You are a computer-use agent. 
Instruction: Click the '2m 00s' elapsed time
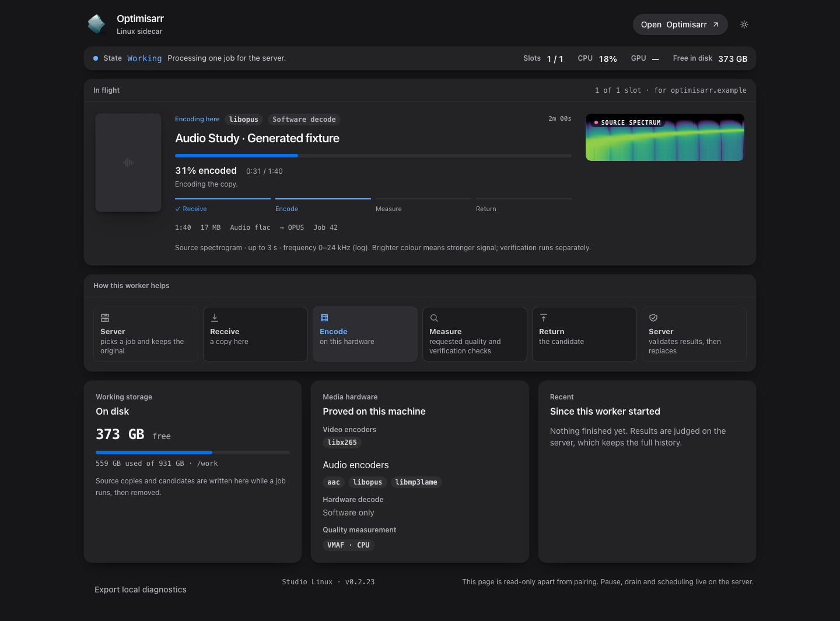560,118
